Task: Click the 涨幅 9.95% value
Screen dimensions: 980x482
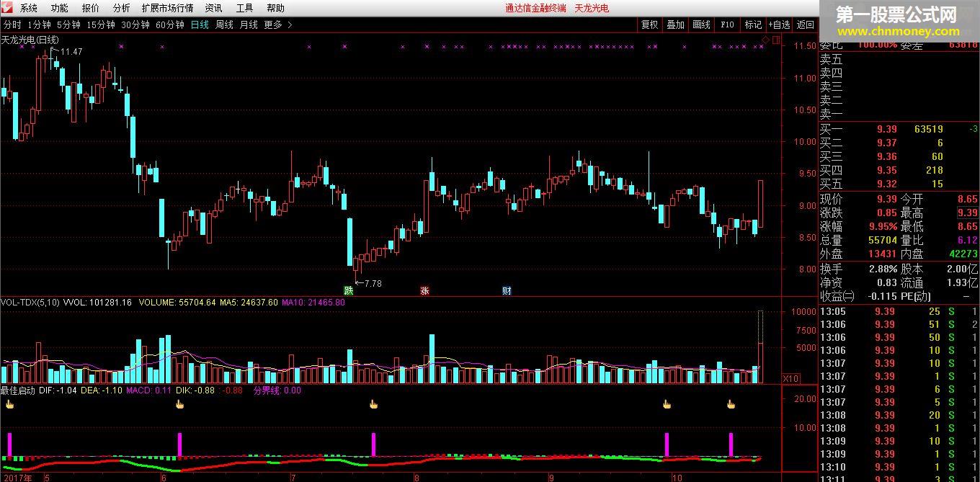Action: pyautogui.click(x=881, y=226)
